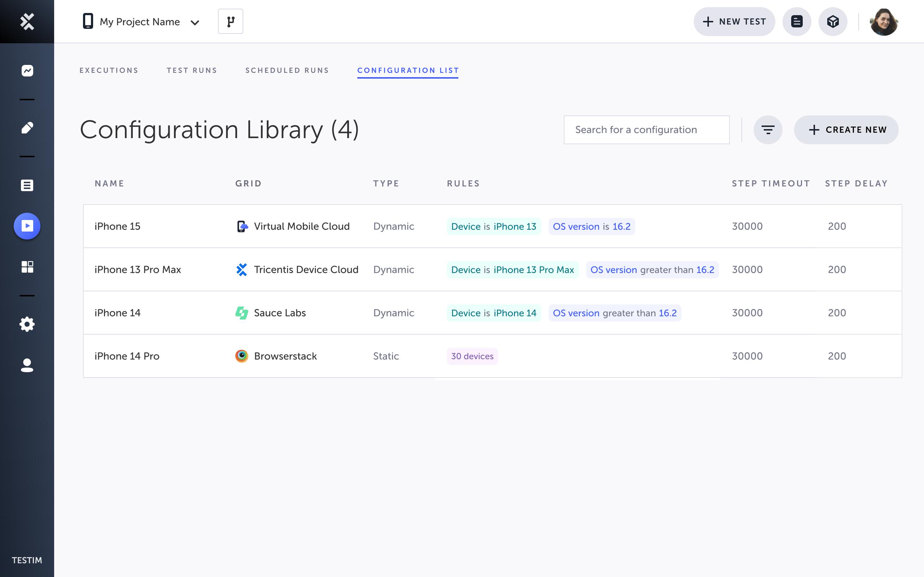Screen dimensions: 924x577
Task: Open the cube package icon button
Action: click(833, 21)
